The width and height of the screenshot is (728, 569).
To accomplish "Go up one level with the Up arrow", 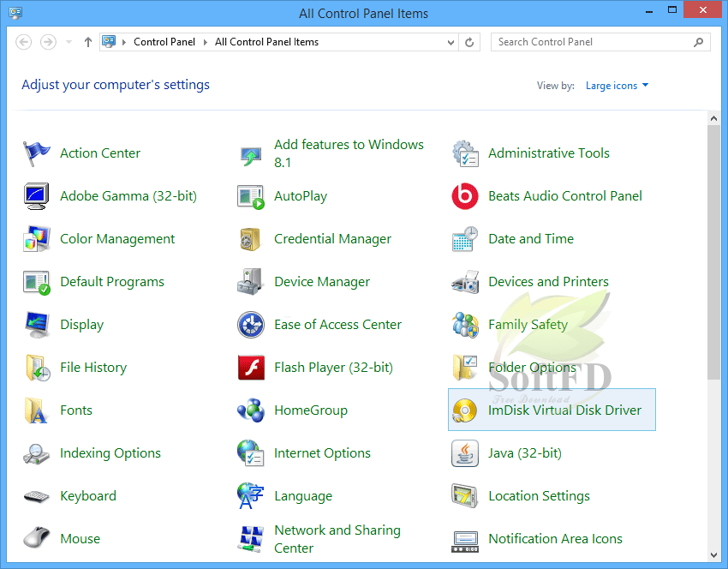I will coord(87,42).
